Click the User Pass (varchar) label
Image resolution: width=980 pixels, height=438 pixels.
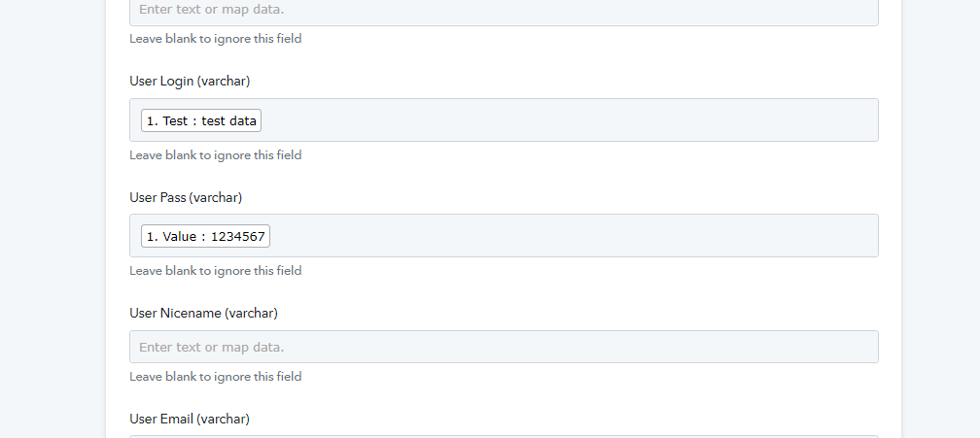[x=186, y=197]
